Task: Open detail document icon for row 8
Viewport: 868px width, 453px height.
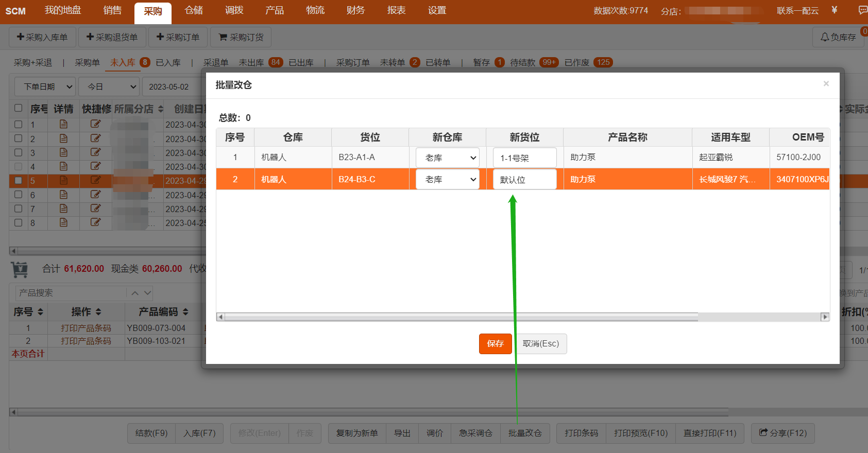Action: [x=63, y=222]
